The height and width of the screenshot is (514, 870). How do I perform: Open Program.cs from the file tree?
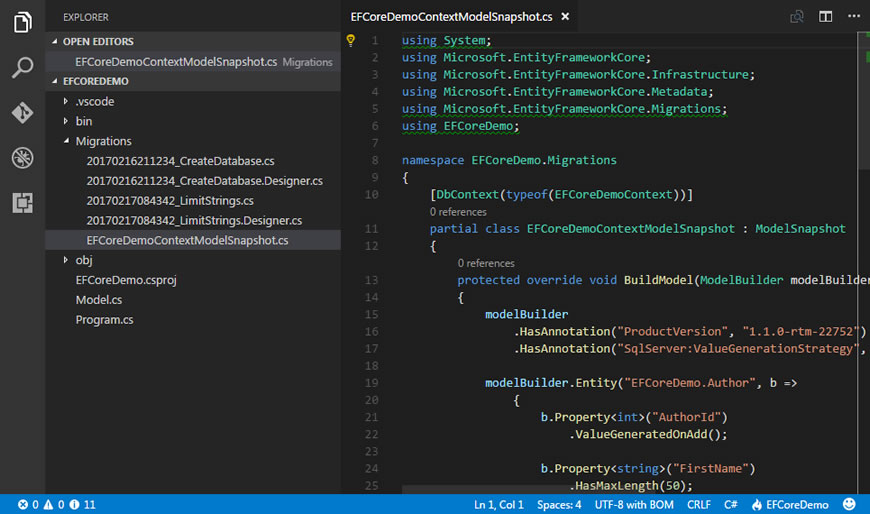[104, 320]
